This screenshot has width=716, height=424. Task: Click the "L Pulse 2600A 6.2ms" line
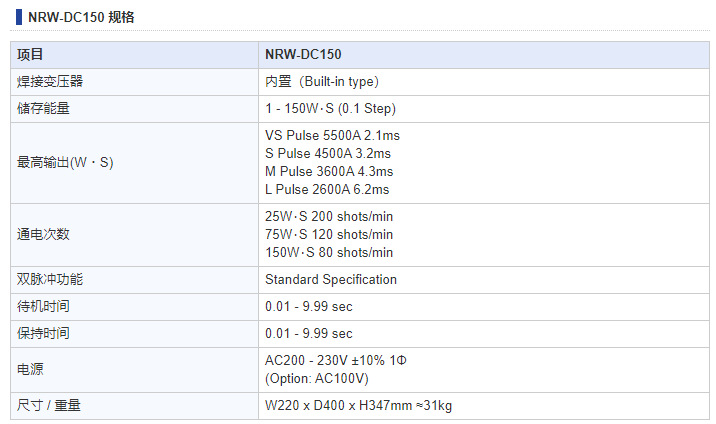pos(327,189)
